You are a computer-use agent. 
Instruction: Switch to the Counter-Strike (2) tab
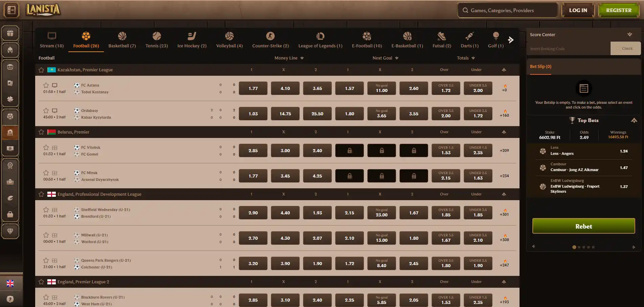click(x=270, y=40)
